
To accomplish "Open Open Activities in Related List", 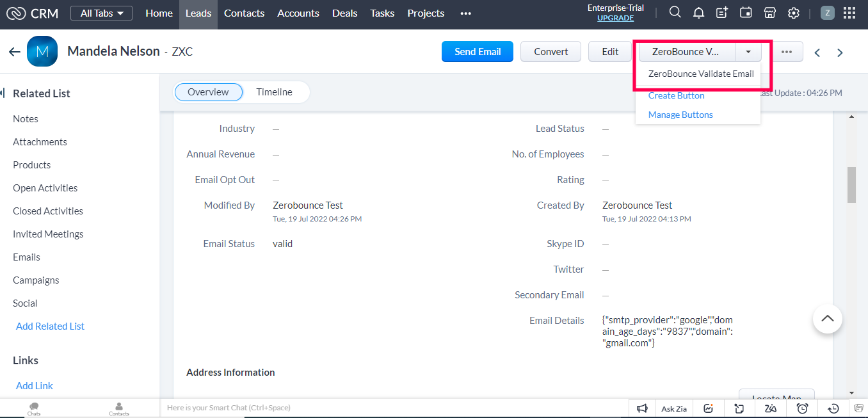I will point(45,188).
